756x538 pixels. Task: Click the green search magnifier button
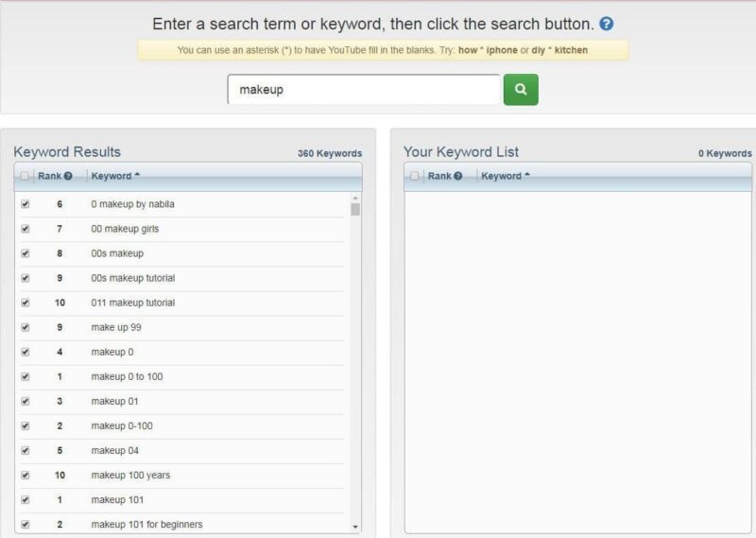point(521,89)
